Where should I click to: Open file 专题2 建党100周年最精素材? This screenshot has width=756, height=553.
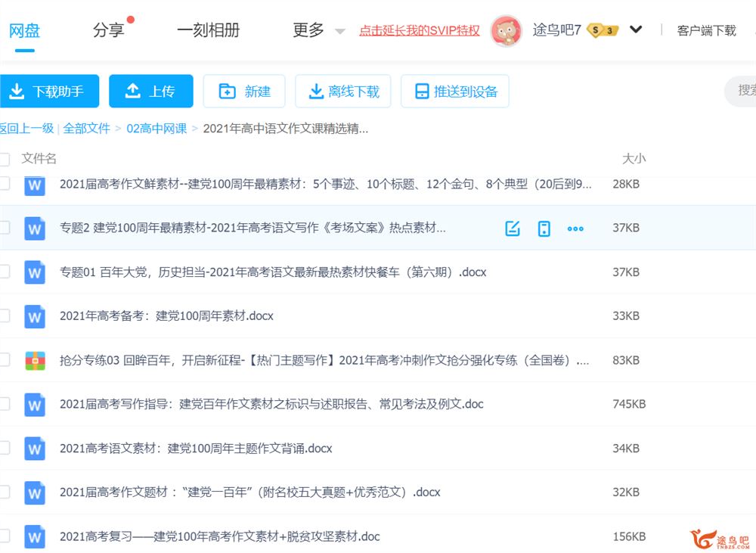tap(253, 228)
